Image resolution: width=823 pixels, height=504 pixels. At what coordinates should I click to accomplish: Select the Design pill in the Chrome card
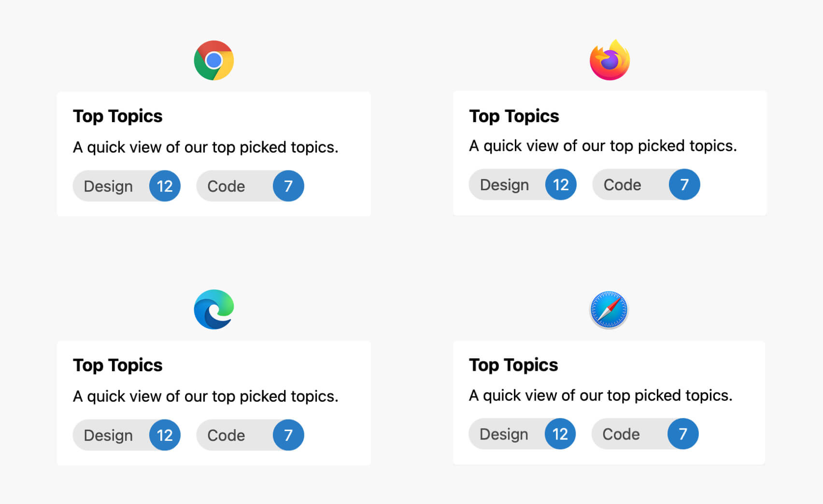pos(109,186)
